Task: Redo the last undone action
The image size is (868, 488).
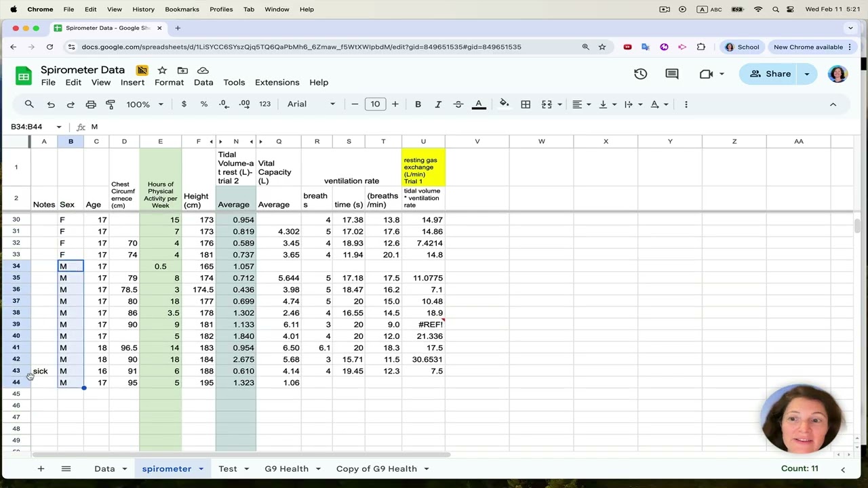Action: (71, 104)
